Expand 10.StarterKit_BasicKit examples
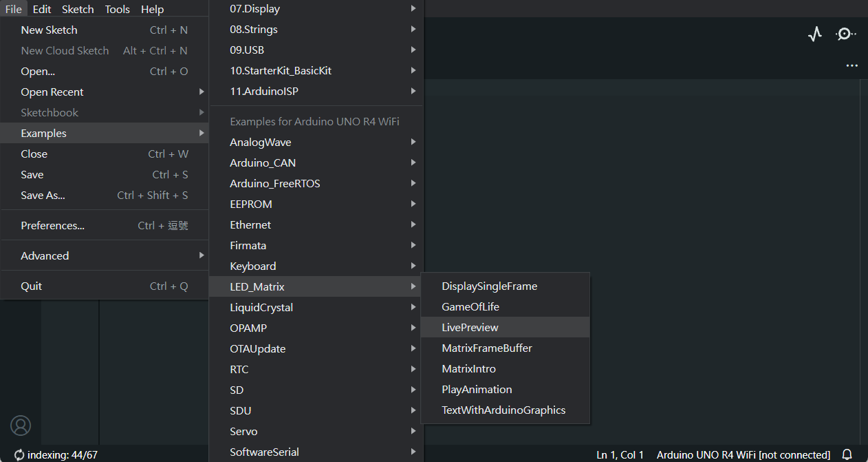This screenshot has width=868, height=462. pos(316,71)
